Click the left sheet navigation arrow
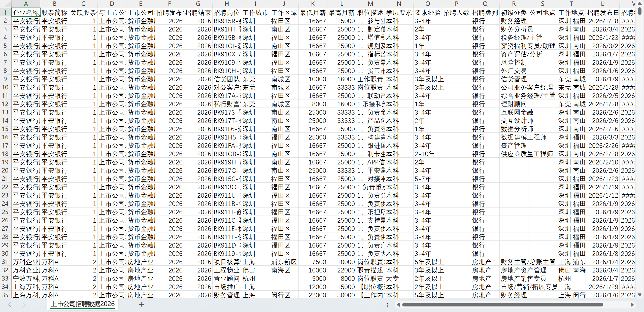The width and height of the screenshot is (644, 312). tap(10, 304)
